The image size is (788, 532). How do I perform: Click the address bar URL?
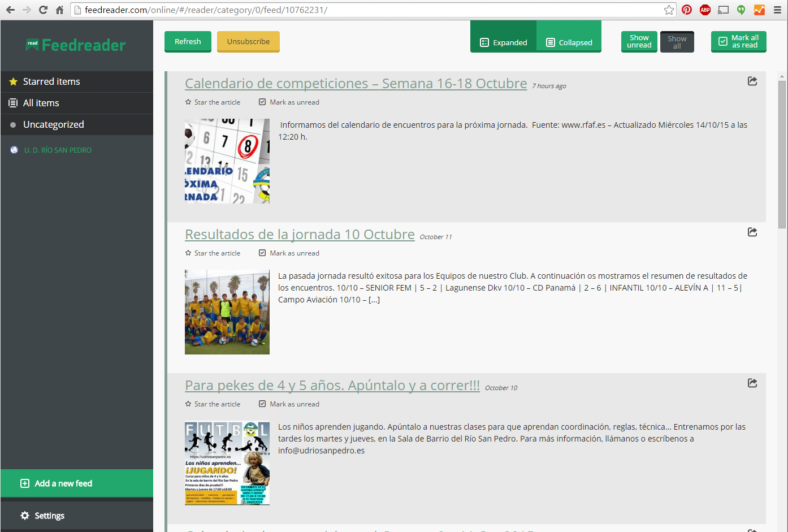206,10
